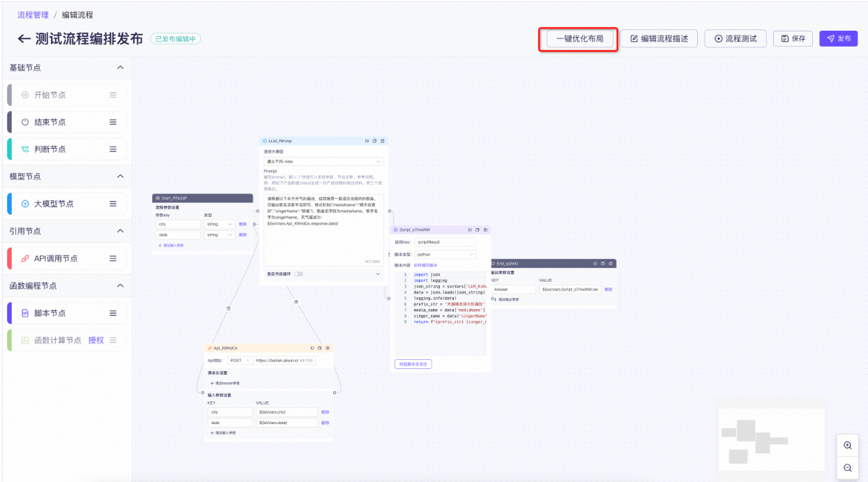The height and width of the screenshot is (482, 868).
Task: Publish the flow with 发布
Action: 838,39
